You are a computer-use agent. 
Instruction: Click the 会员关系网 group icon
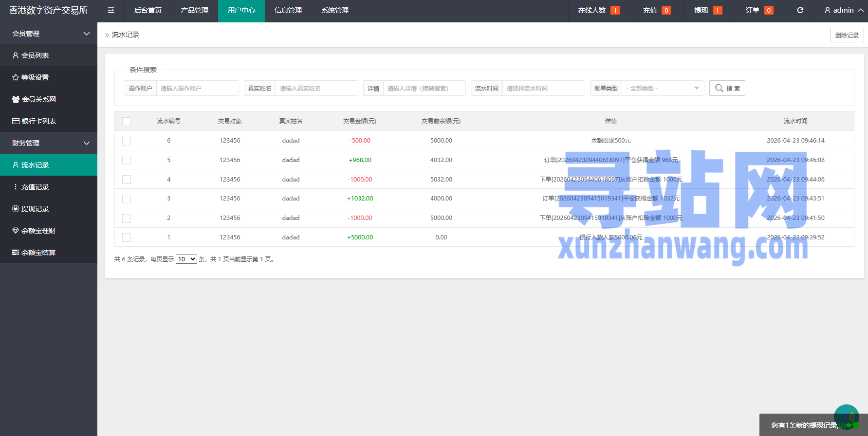coord(16,99)
